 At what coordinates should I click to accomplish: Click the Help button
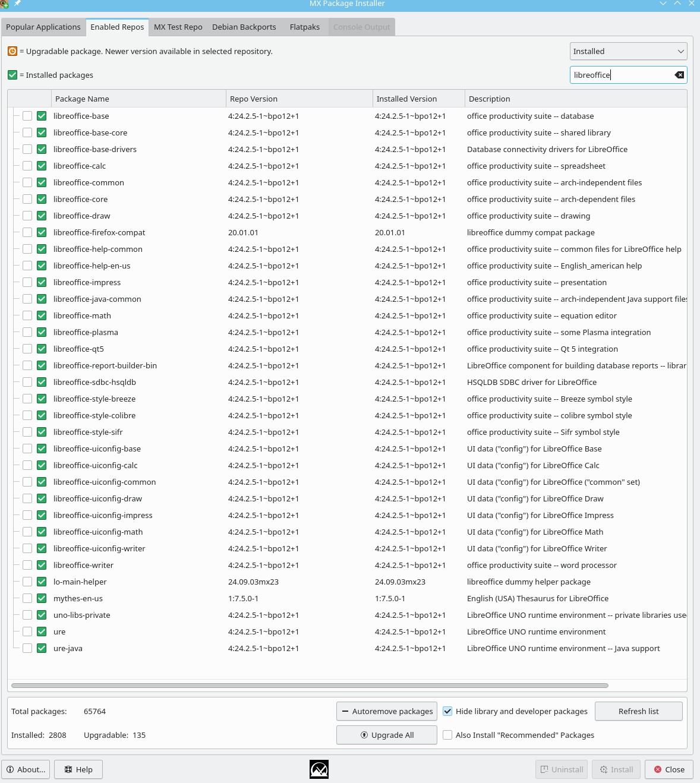point(78,769)
